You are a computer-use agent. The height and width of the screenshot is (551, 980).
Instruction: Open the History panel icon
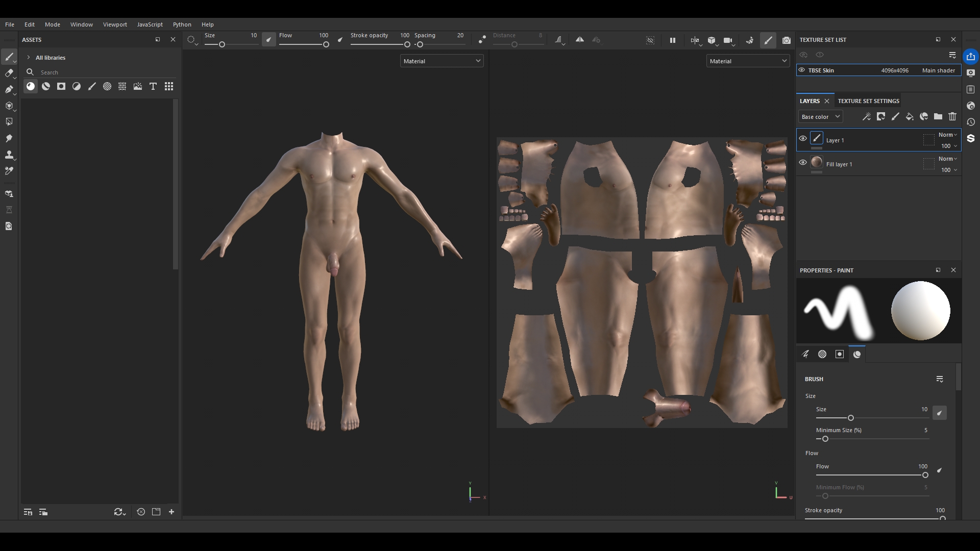click(971, 122)
